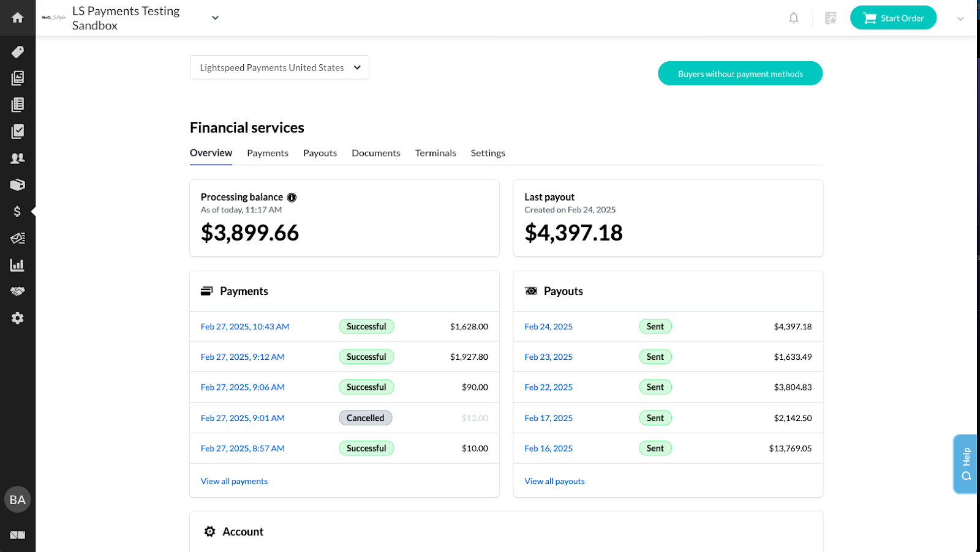Screen dimensions: 980x552
Task: Click the starred list icon in header
Action: tap(831, 18)
